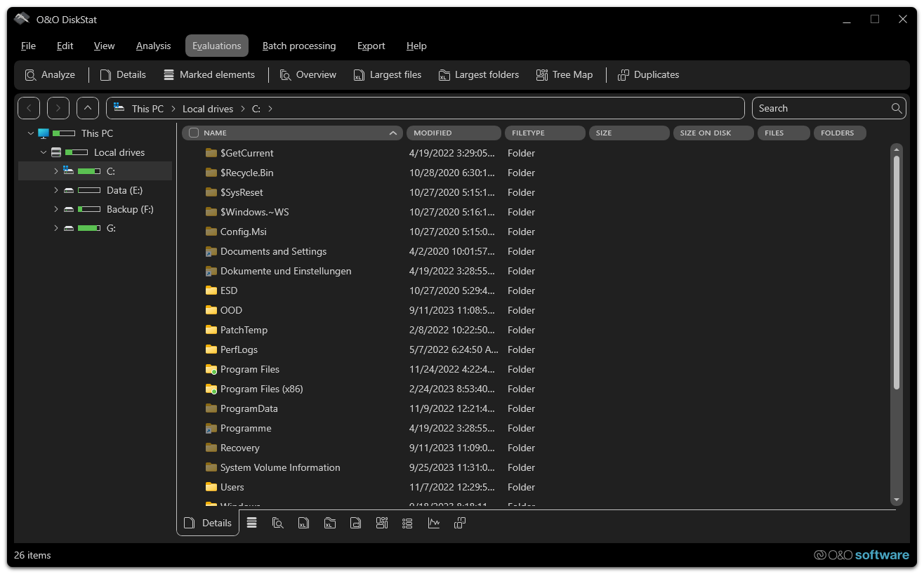This screenshot has width=924, height=574.
Task: Open the Edit menu
Action: click(65, 46)
